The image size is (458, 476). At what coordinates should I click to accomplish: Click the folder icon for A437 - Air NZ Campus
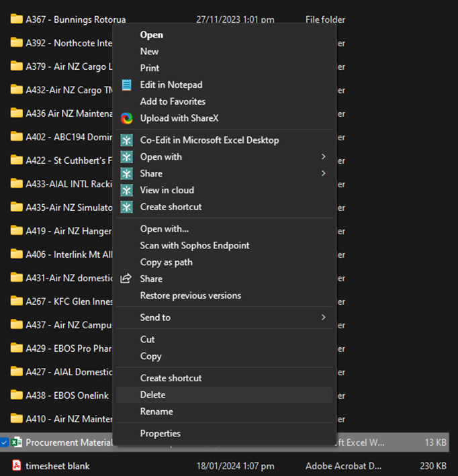tap(16, 324)
